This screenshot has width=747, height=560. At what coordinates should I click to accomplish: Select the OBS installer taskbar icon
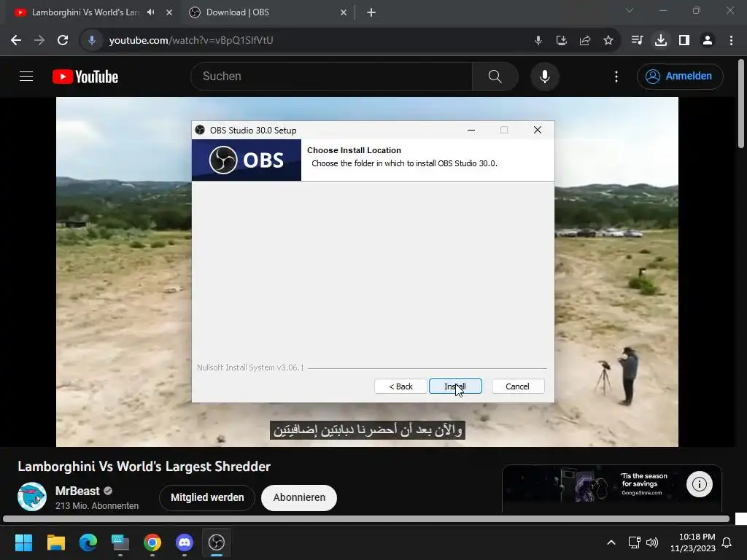tap(216, 542)
